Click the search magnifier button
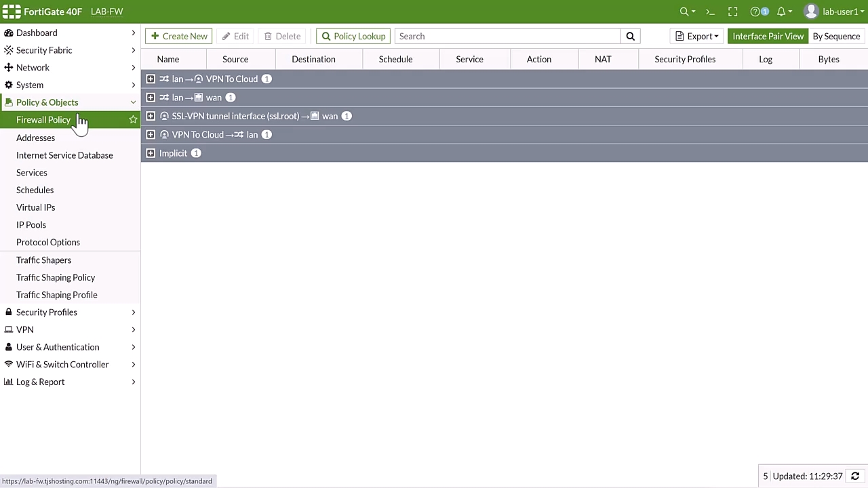 click(630, 37)
